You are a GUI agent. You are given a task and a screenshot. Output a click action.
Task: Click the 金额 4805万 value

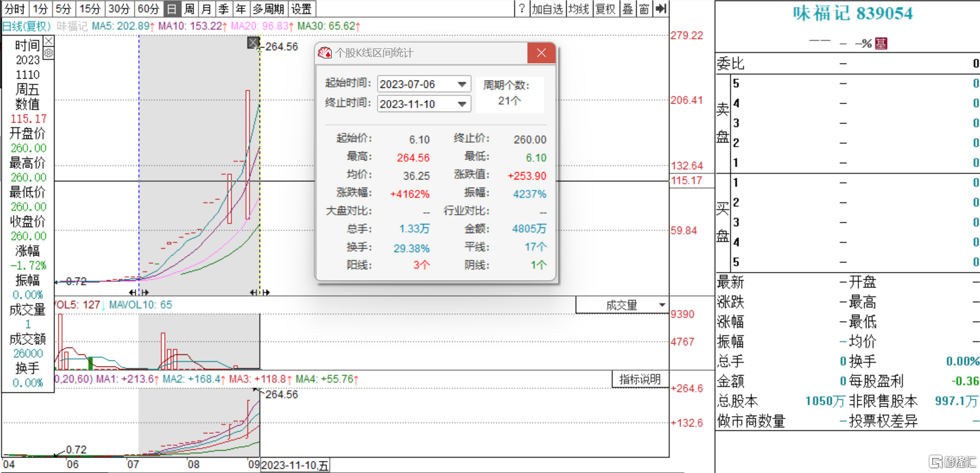pos(529,229)
